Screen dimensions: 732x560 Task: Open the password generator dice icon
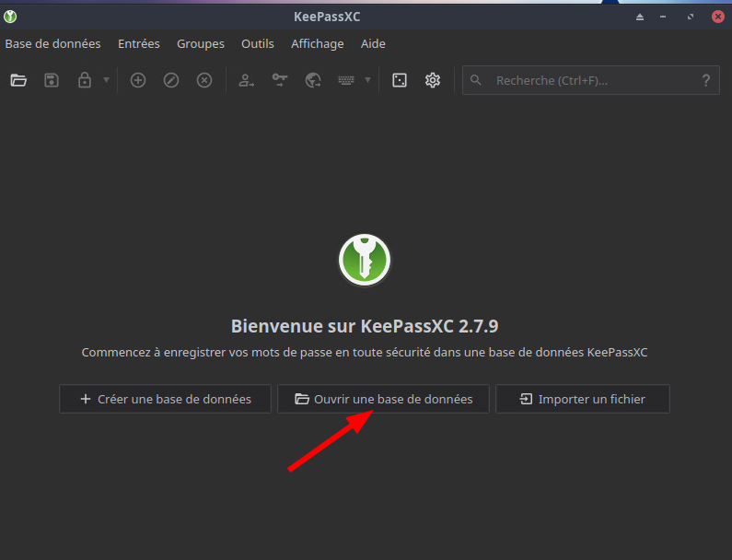click(x=400, y=80)
